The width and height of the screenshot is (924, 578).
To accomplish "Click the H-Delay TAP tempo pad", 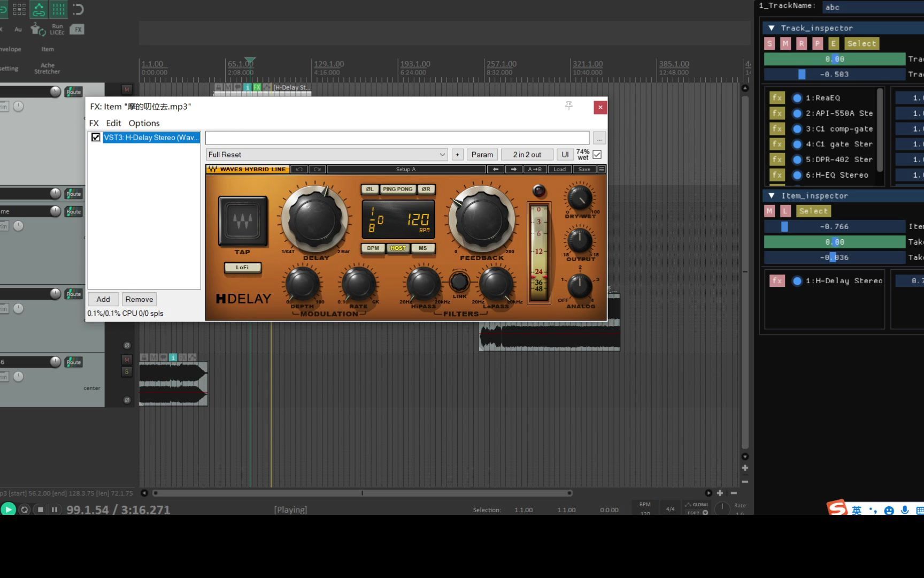I will pyautogui.click(x=243, y=221).
